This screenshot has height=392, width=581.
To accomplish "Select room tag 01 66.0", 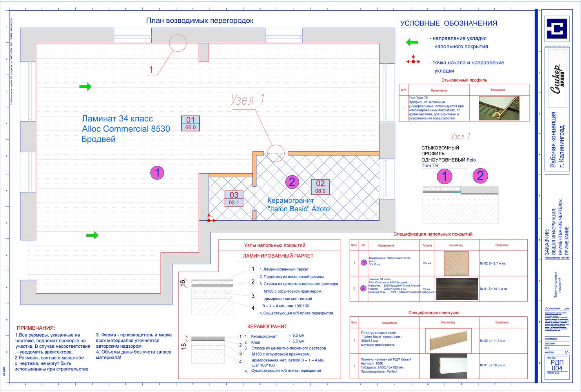I will pyautogui.click(x=190, y=123).
